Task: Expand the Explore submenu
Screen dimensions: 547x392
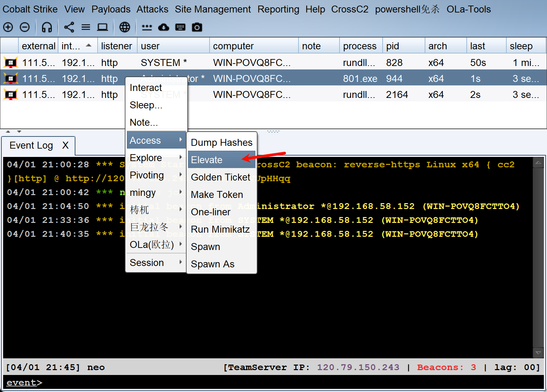Action: pyautogui.click(x=156, y=158)
